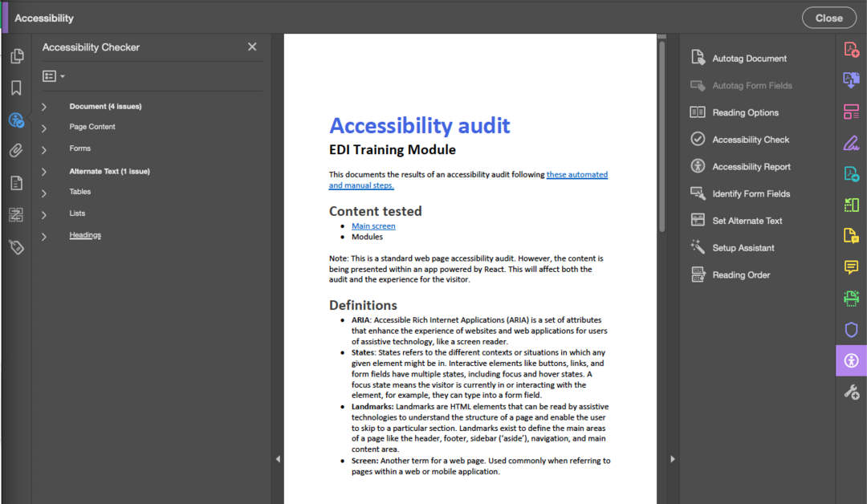Open the options dropdown in Accessibility Checker
Image resolution: width=867 pixels, height=504 pixels.
[x=53, y=75]
